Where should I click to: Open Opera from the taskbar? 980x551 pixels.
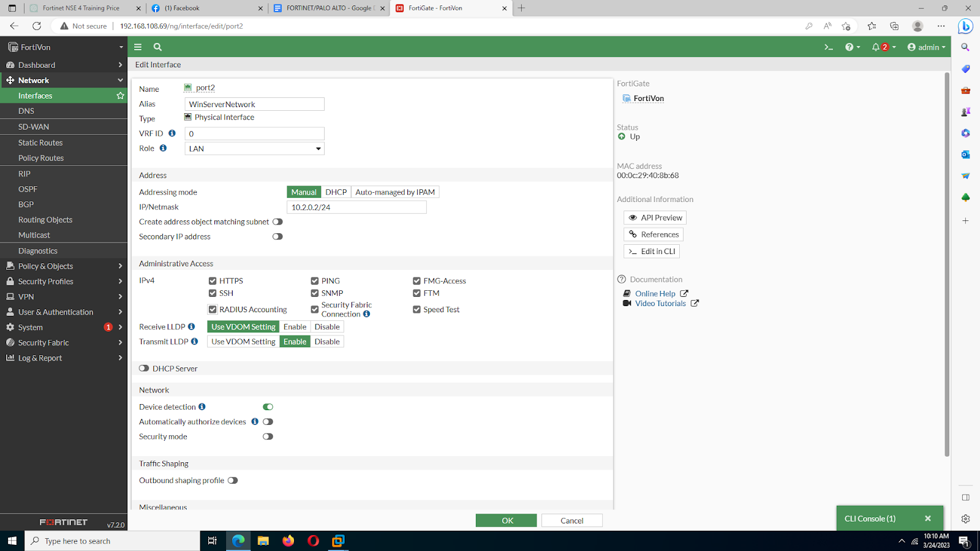pos(313,541)
